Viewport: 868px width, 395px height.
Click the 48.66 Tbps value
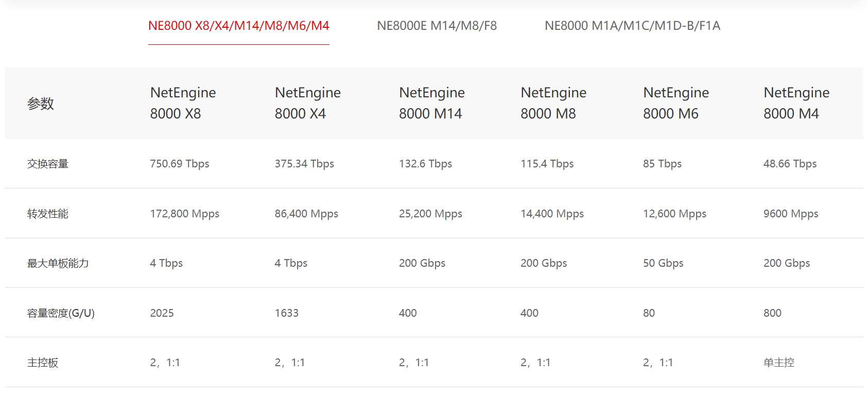(790, 164)
